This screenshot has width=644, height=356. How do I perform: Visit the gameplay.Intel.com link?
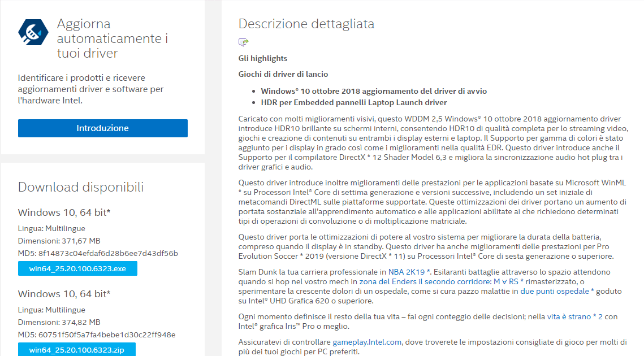pyautogui.click(x=366, y=342)
